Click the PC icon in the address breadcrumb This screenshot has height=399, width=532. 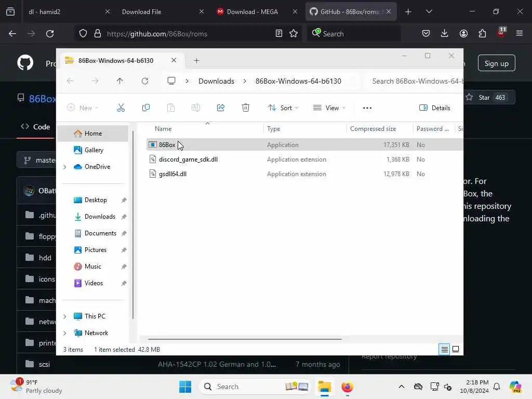click(x=171, y=81)
